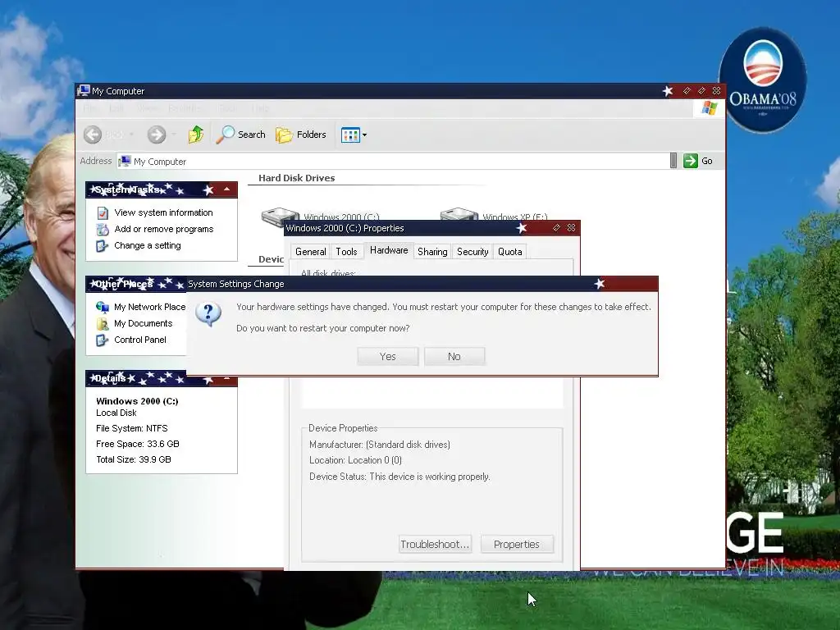Click Yes to restart the computer
Viewport: 840px width, 630px height.
coord(388,357)
